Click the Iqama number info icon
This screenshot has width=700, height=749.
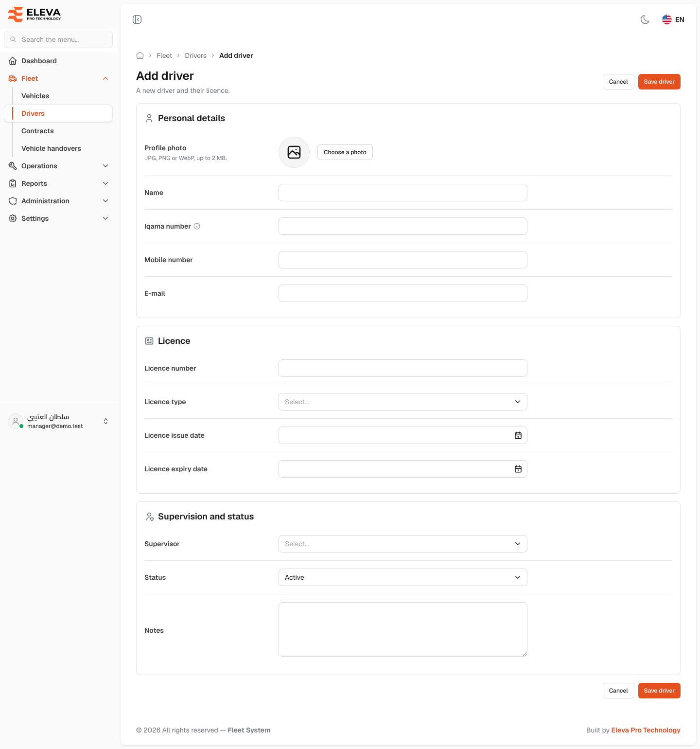pos(197,226)
